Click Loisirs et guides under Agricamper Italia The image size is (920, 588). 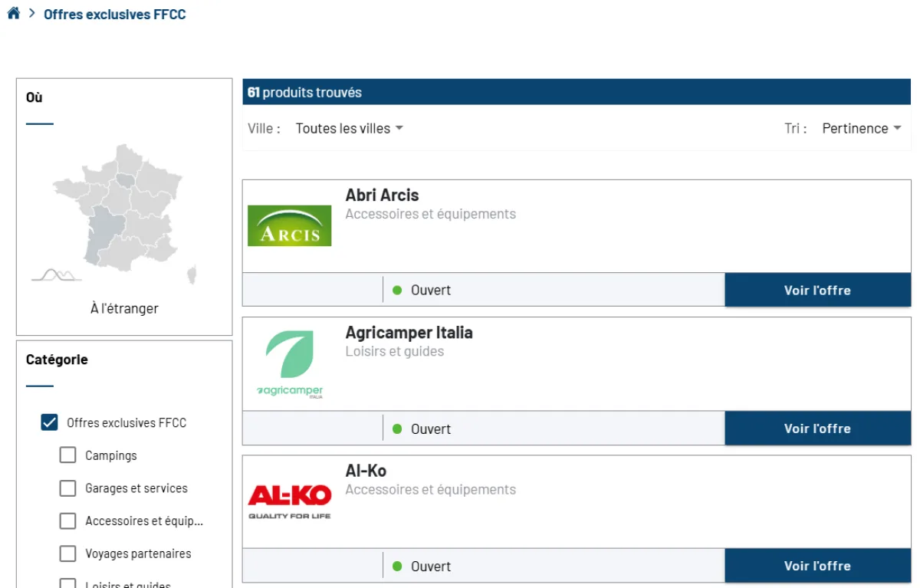(x=395, y=352)
